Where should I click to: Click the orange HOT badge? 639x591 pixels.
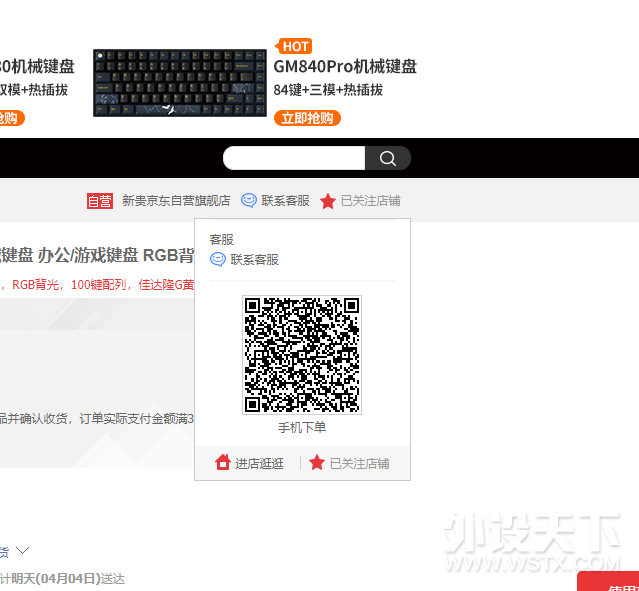tap(294, 46)
